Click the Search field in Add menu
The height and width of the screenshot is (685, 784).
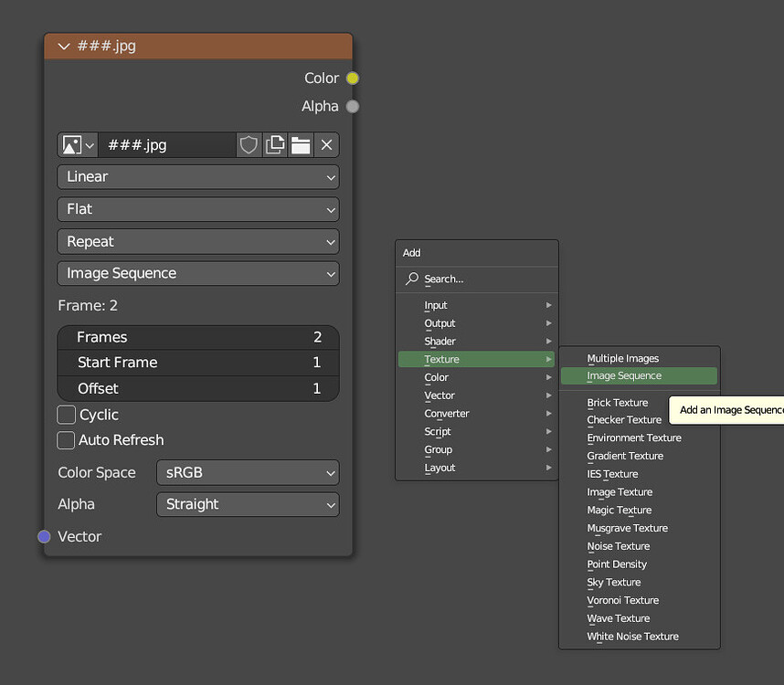click(x=476, y=279)
